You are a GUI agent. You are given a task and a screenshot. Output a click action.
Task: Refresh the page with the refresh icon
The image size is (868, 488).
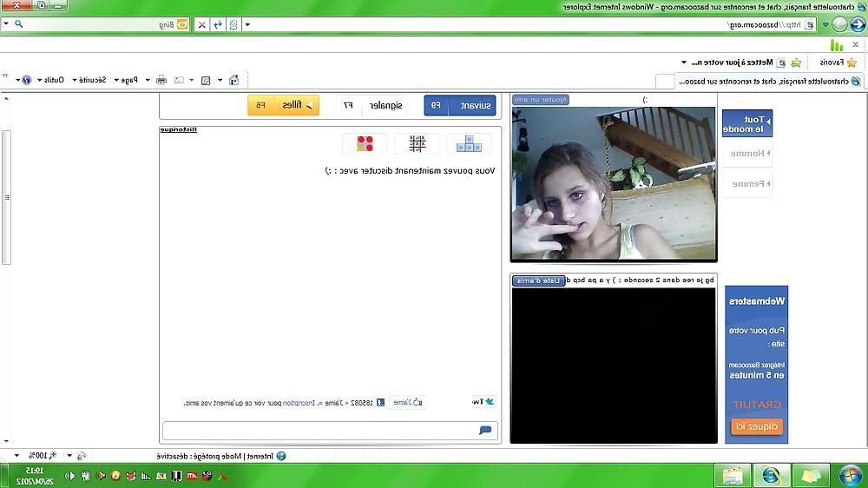(x=218, y=25)
